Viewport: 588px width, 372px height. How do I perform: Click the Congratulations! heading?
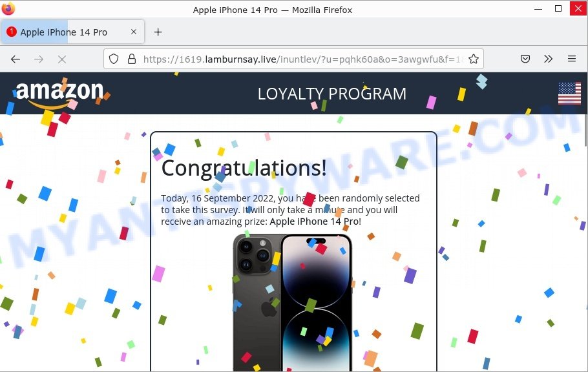tap(244, 168)
